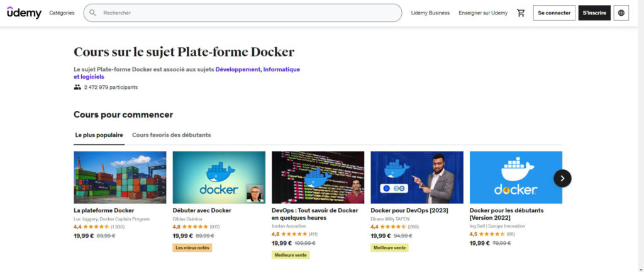644x272 pixels.
Task: Click the 4,5 rating with (86) reviews
Action: (492, 234)
